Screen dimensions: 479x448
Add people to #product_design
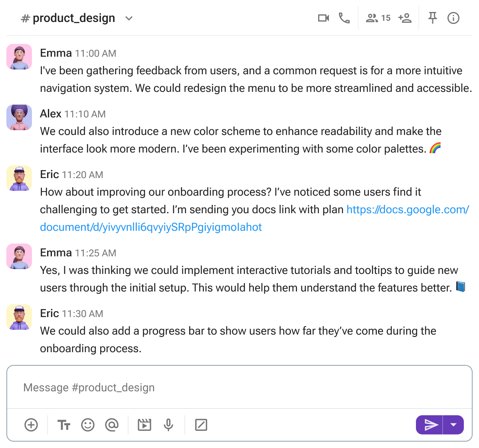(404, 18)
